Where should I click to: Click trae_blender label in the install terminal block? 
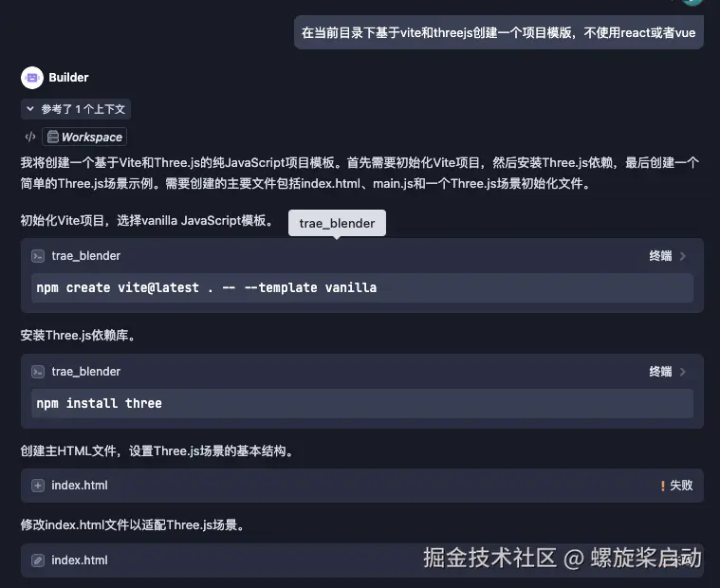[x=86, y=372]
